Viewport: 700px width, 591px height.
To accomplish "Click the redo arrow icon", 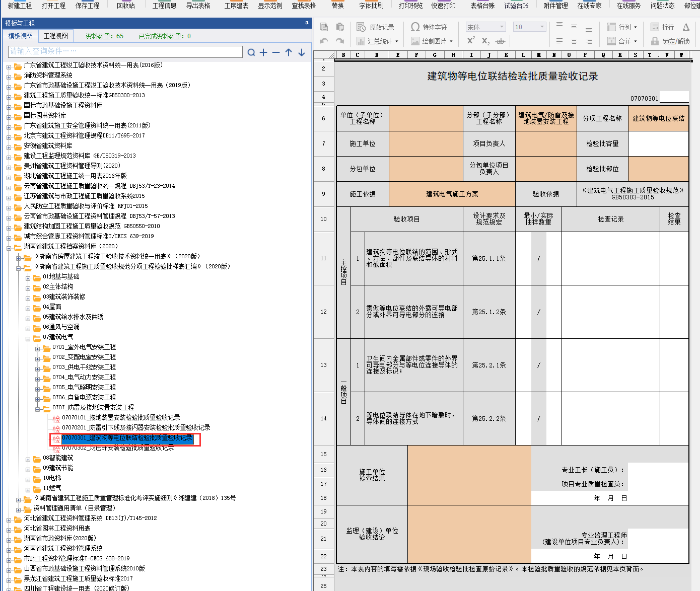I will pos(340,41).
